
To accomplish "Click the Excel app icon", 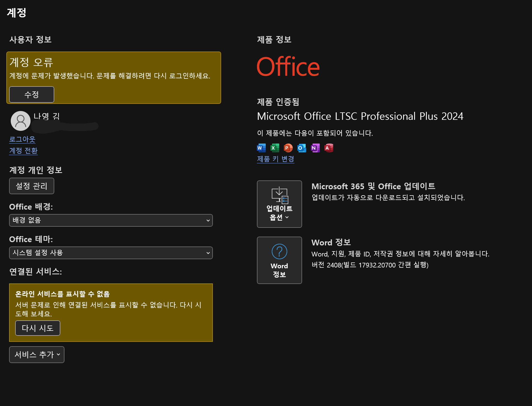I will pos(275,148).
